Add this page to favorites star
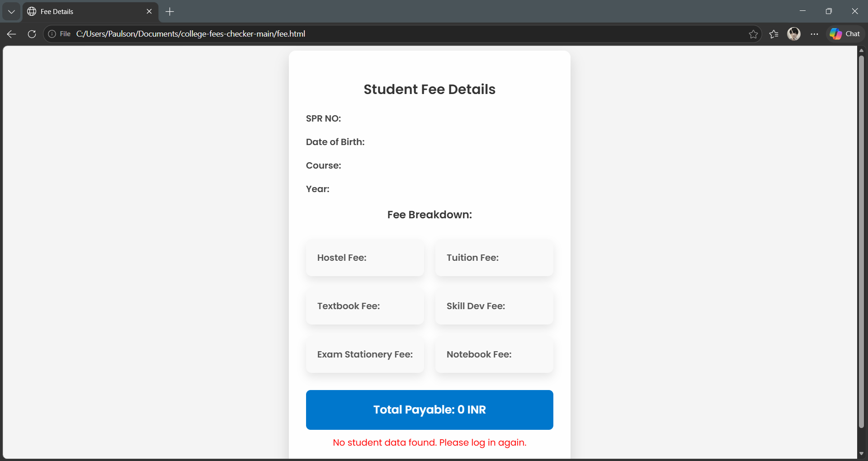This screenshot has width=868, height=461. [753, 34]
